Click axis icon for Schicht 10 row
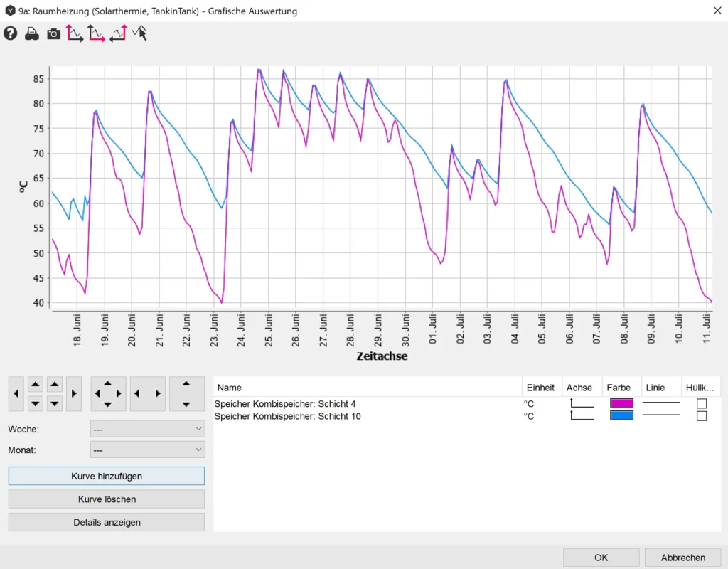Screen dimensions: 728x569 582,415
